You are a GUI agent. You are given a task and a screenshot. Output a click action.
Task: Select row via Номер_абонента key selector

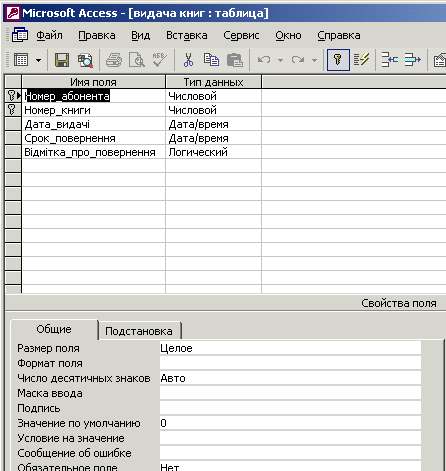[13, 96]
